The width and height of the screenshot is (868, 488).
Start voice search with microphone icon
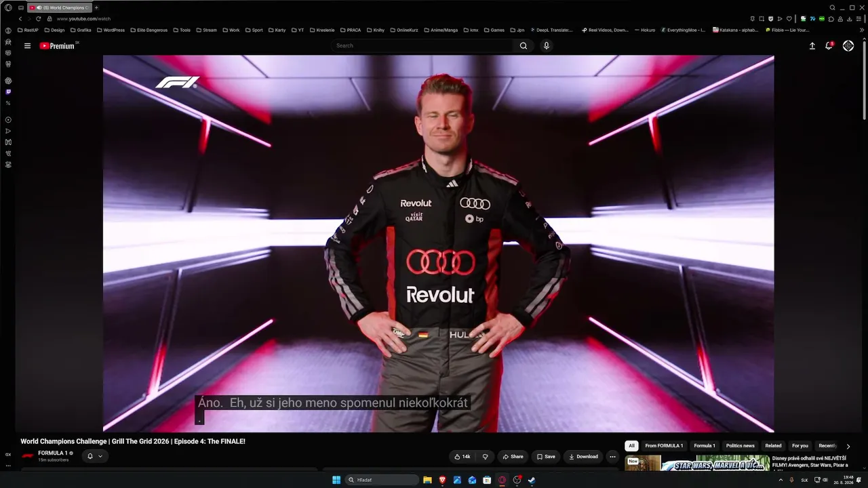pos(547,46)
